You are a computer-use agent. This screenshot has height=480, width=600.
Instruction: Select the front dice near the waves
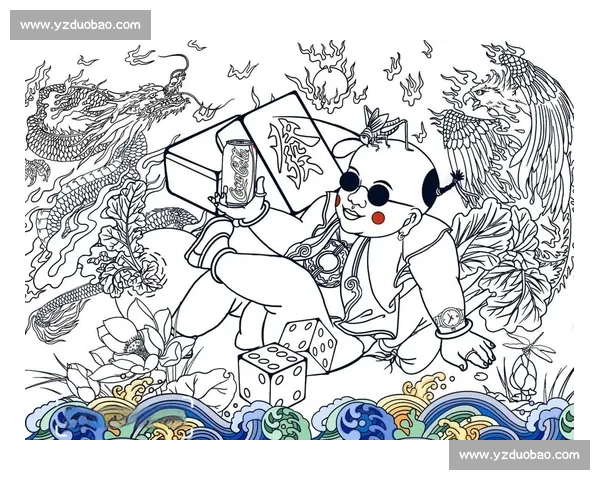click(x=271, y=373)
